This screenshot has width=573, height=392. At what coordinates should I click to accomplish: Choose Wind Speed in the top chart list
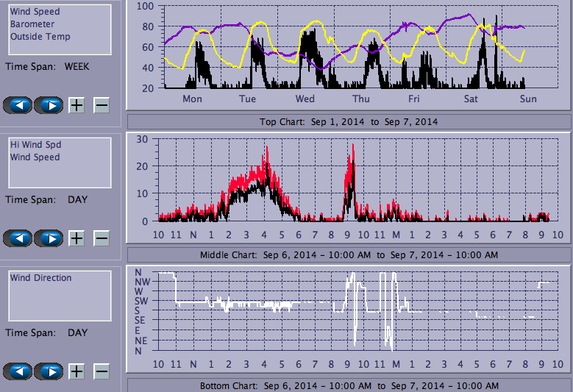click(35, 12)
